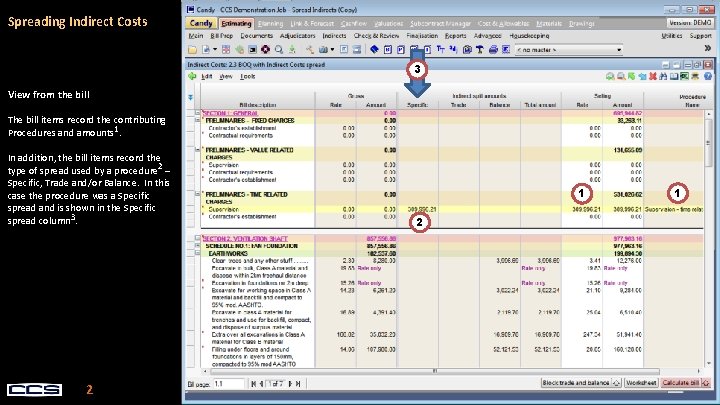Click the black screen icon in main toolbar
The width and height of the screenshot is (720, 405).
[x=252, y=50]
